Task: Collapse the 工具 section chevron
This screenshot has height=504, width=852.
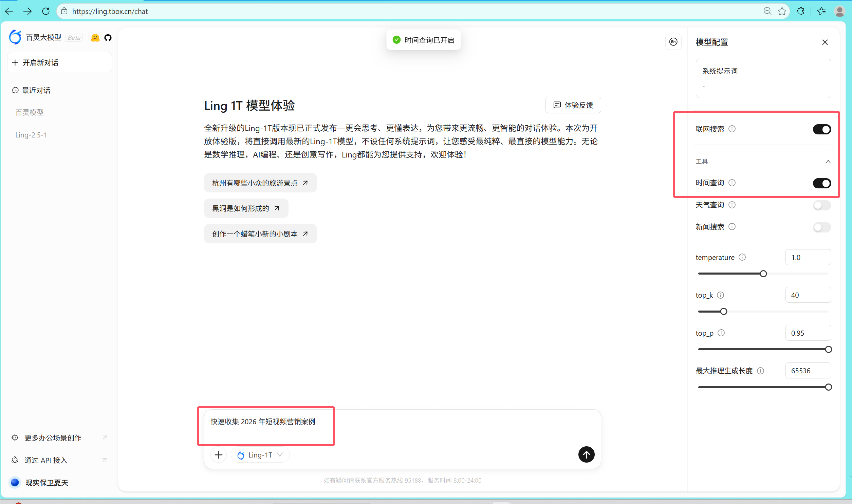Action: pos(828,161)
